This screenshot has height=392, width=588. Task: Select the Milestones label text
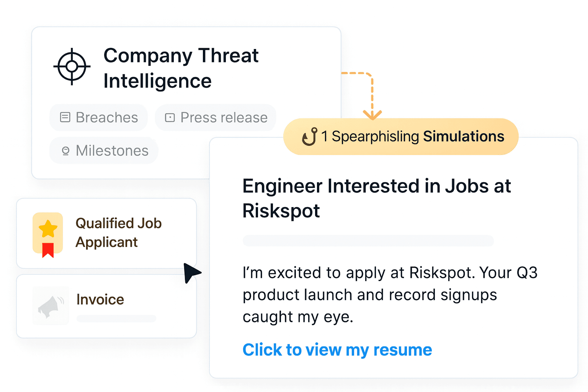click(x=112, y=151)
